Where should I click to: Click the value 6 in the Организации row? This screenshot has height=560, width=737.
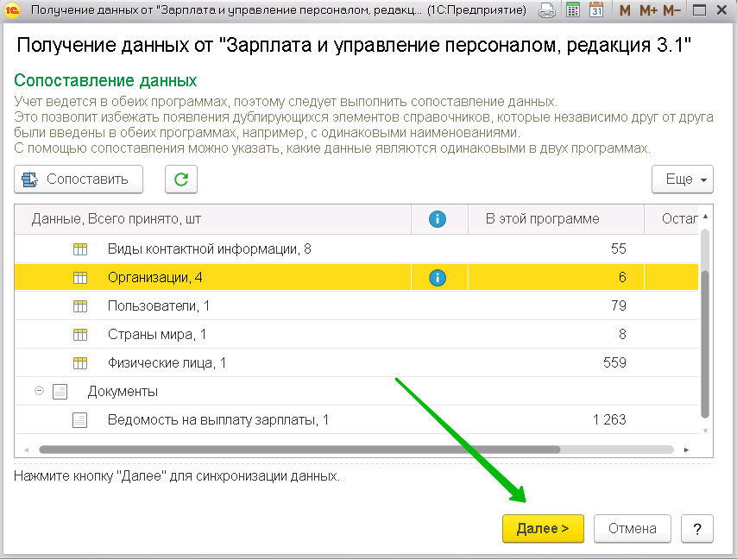622,278
